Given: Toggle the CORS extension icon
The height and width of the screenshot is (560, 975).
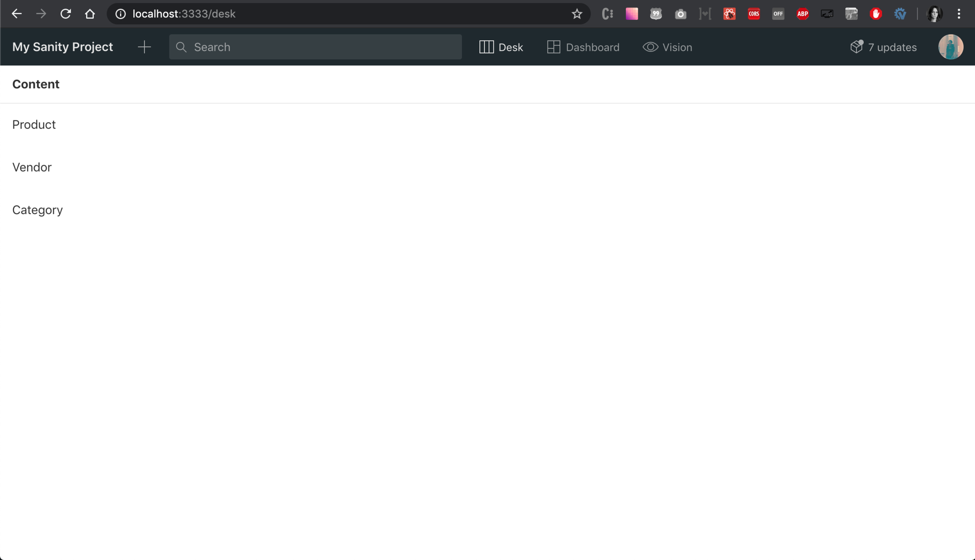Looking at the screenshot, I should click(754, 14).
